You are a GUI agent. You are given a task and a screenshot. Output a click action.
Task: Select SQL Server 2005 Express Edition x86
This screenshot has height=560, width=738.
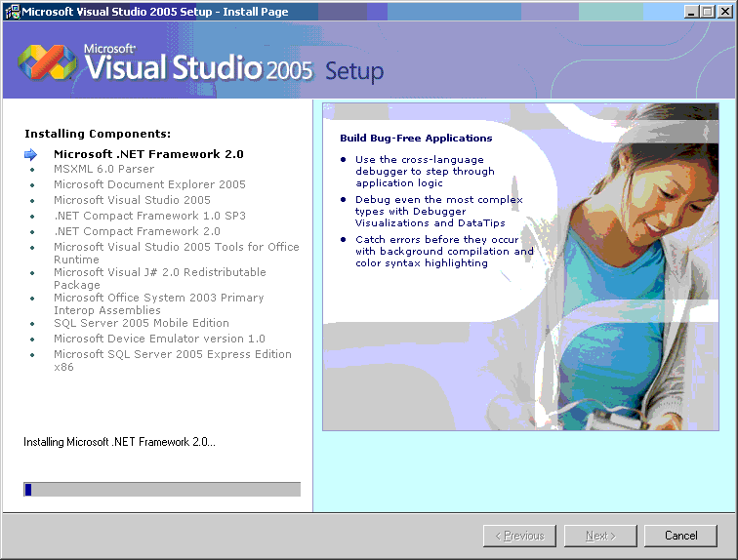pyautogui.click(x=173, y=360)
